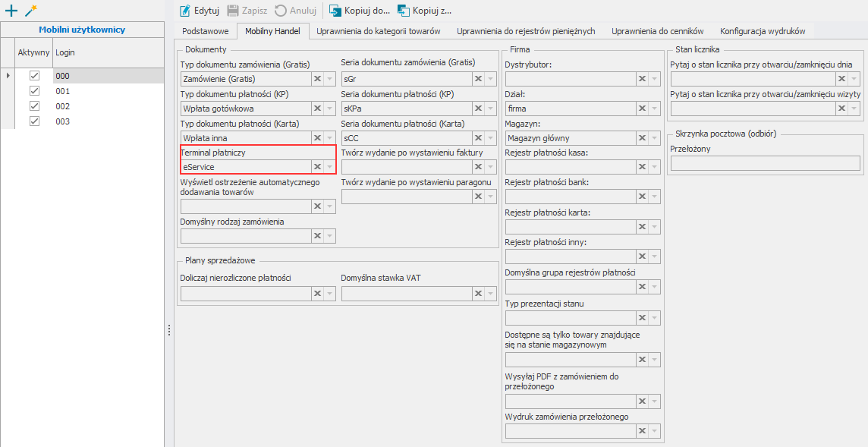Screen dimensions: 868x447
Task: Toggle Aktywny checkbox for login 002
Action: [34, 106]
